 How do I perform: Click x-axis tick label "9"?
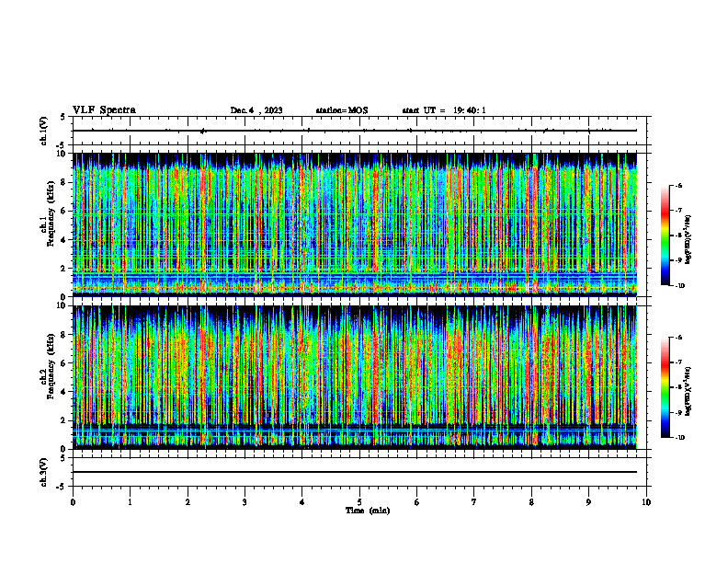588,502
